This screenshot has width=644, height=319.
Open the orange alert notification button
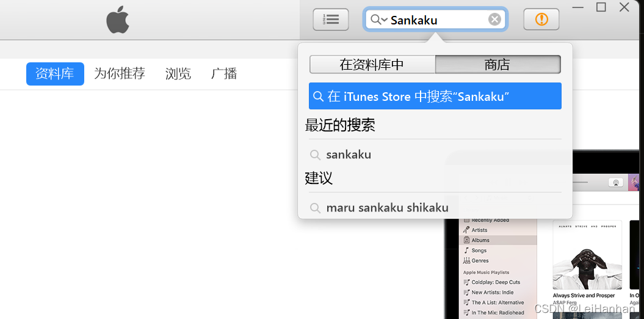click(x=541, y=20)
